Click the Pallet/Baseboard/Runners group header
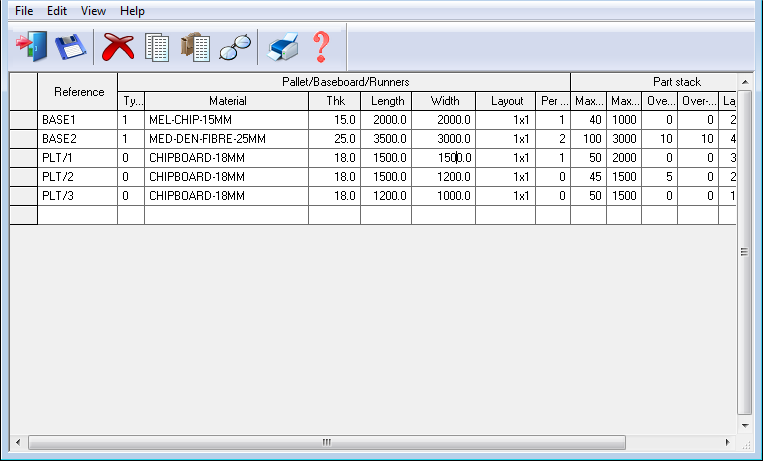Viewport: 763px width, 461px height. pyautogui.click(x=345, y=82)
